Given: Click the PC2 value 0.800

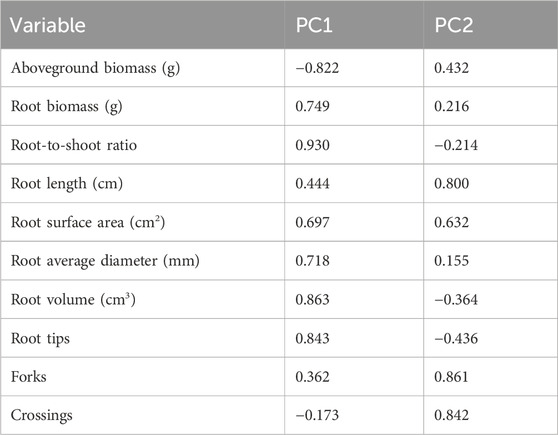Looking at the screenshot, I should point(451,184).
